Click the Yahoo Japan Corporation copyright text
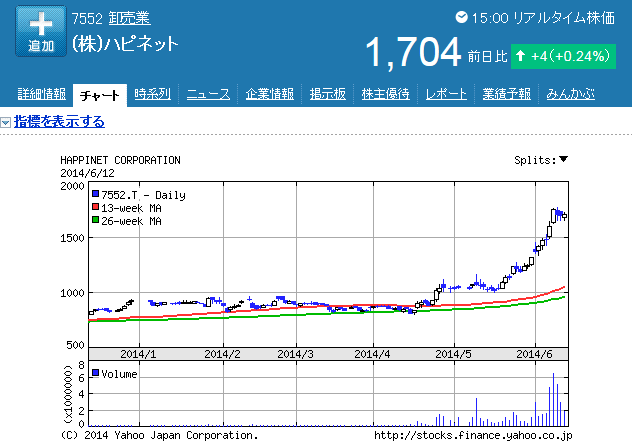This screenshot has width=632, height=441. (x=159, y=435)
